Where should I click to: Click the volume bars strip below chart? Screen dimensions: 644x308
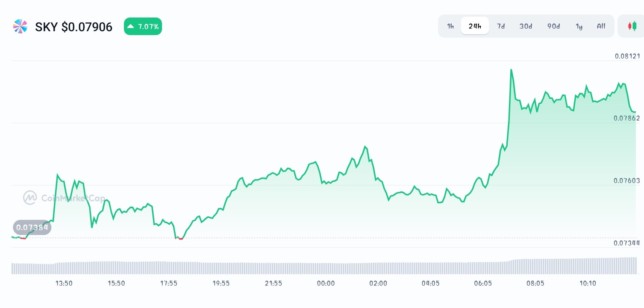[323, 266]
